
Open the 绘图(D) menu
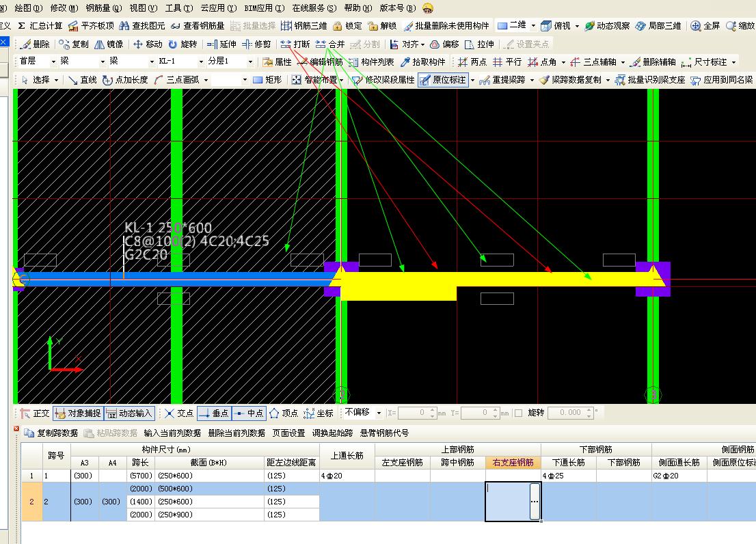point(29,8)
